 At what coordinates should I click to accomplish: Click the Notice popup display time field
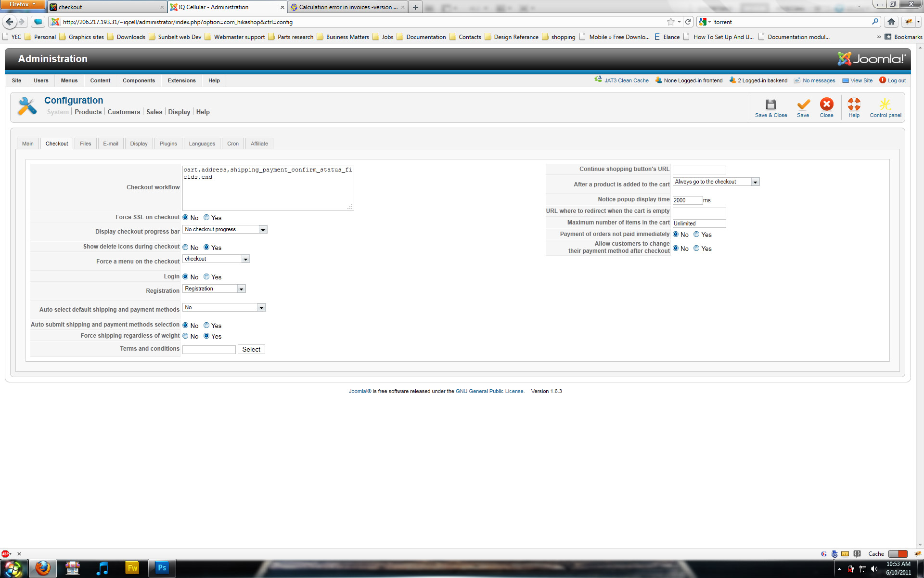[687, 200]
